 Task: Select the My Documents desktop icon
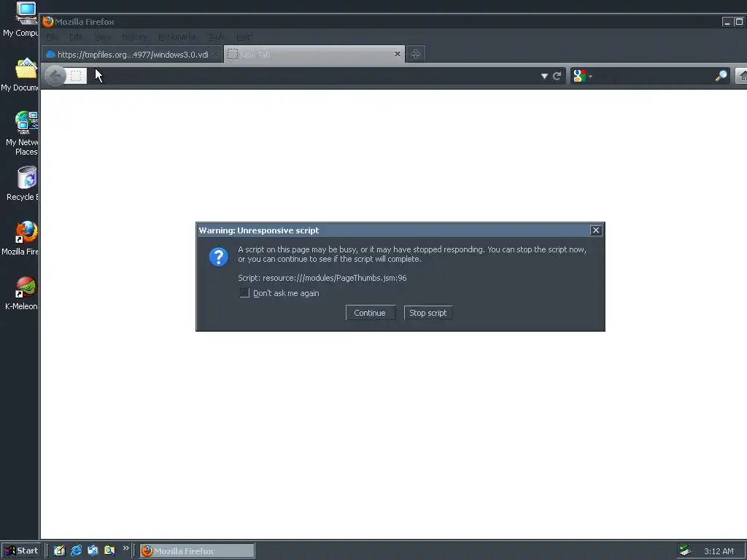20,75
